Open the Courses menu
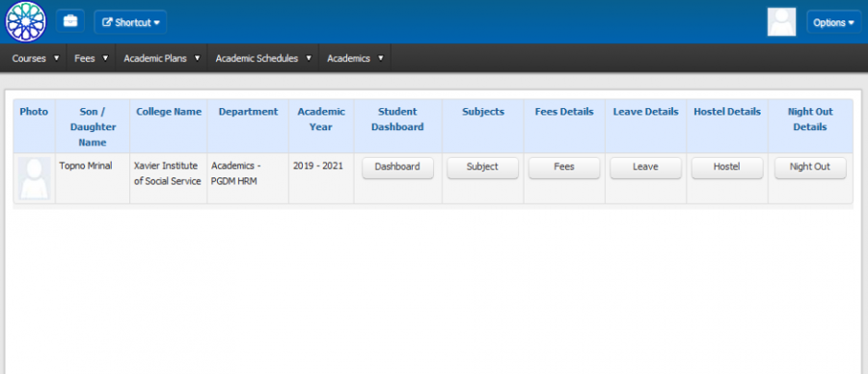 coord(36,58)
